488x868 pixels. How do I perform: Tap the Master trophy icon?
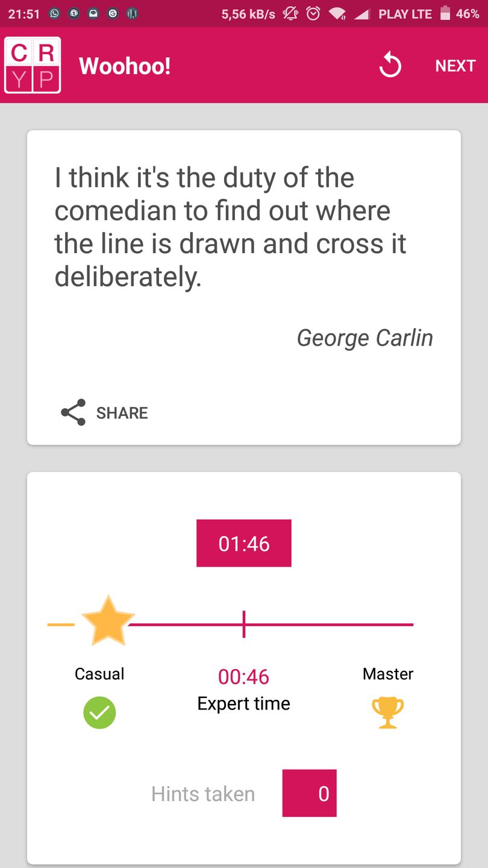[387, 712]
